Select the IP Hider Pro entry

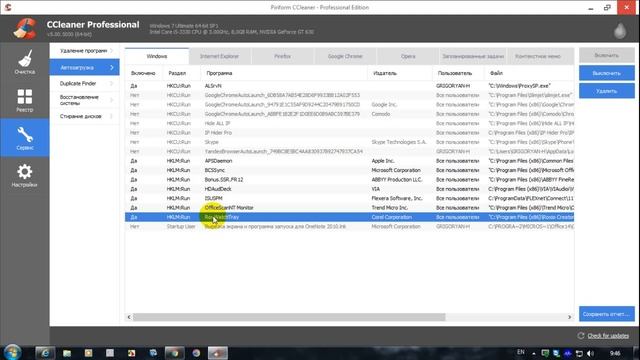349,133
